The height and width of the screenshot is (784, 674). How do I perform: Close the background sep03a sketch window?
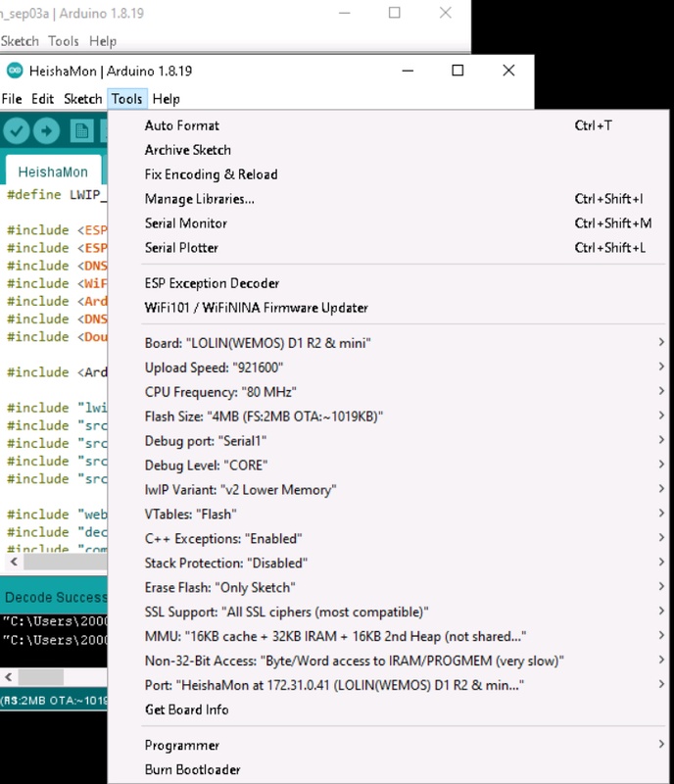pyautogui.click(x=446, y=13)
